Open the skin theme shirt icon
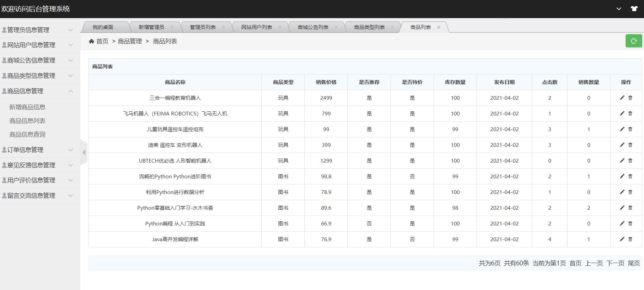644x290 pixels. pos(634,9)
